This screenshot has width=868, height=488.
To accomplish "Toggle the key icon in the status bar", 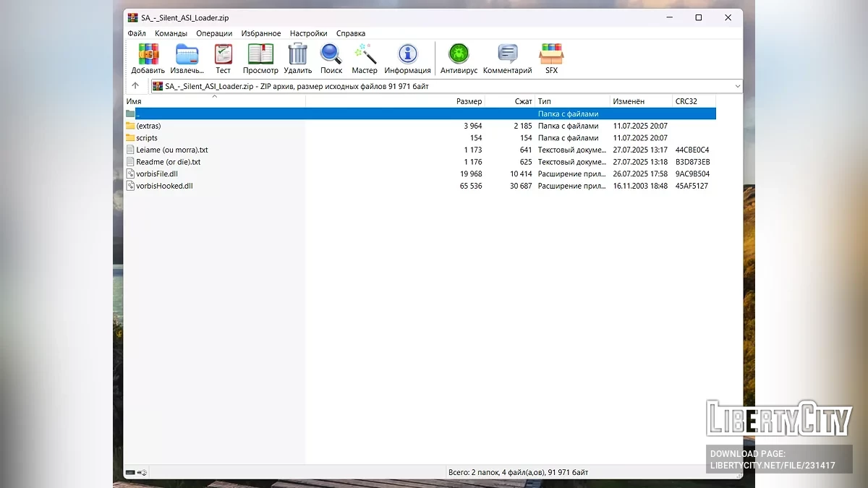I will click(142, 471).
